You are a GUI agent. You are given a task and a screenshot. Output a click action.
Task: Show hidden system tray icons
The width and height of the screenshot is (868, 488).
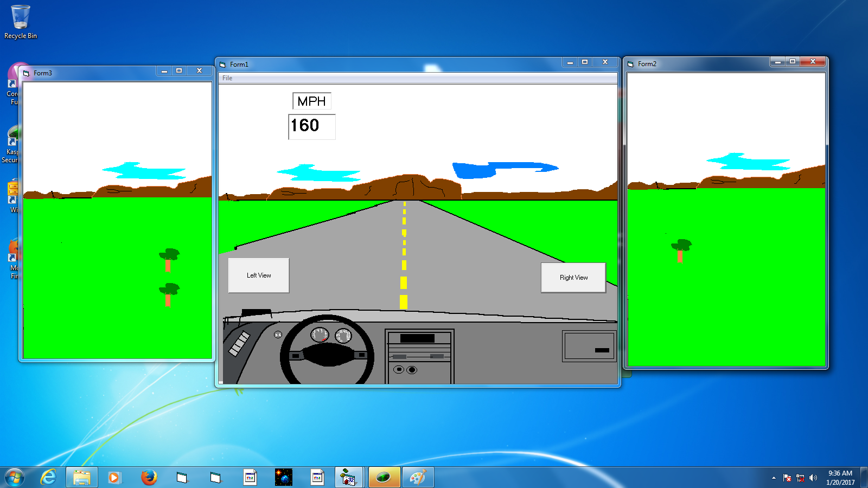tap(774, 478)
